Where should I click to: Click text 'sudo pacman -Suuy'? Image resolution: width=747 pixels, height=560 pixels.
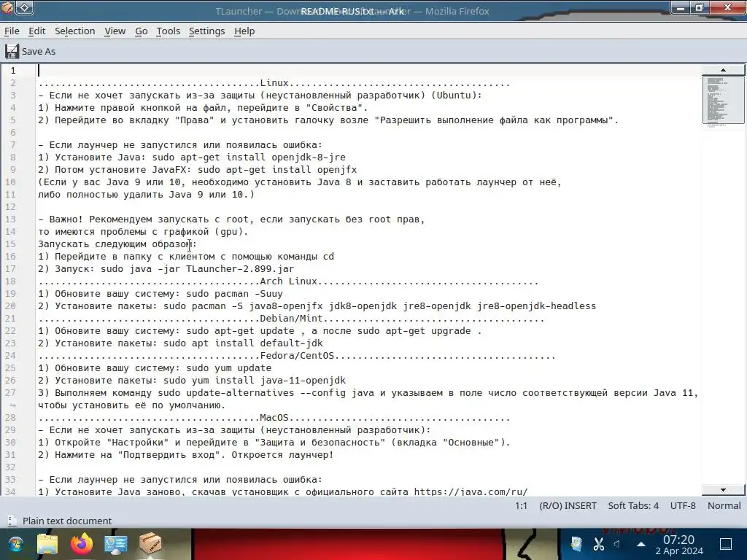click(x=234, y=293)
